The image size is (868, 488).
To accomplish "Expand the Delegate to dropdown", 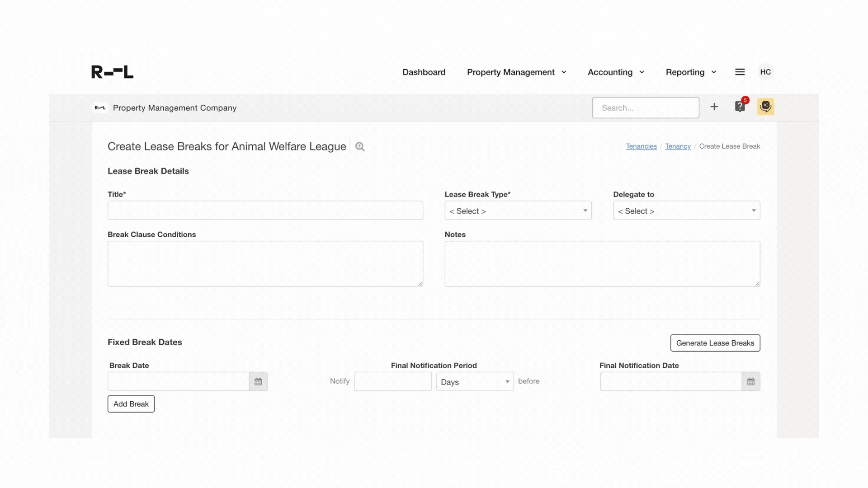I will click(686, 211).
